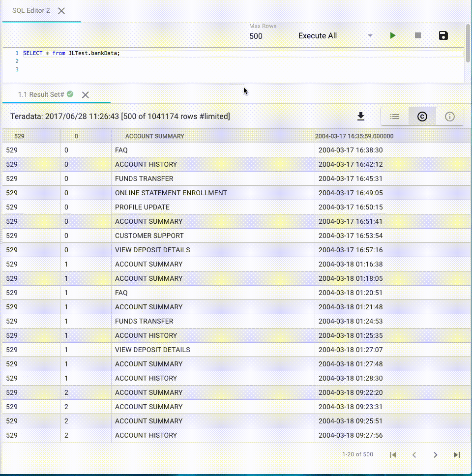This screenshot has height=476, width=472.
Task: Select VIEW DEPOSIT DETAILS cell dated 01:27:07
Action: coord(213,350)
